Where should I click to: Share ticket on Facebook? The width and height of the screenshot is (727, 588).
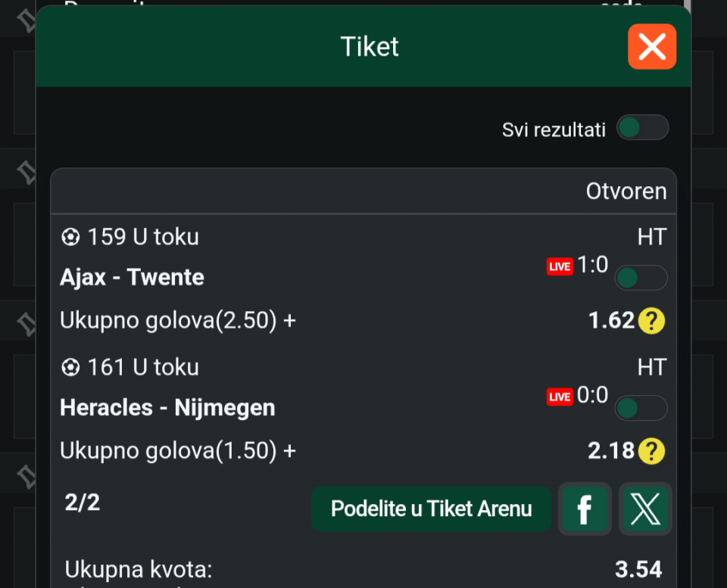click(x=585, y=509)
